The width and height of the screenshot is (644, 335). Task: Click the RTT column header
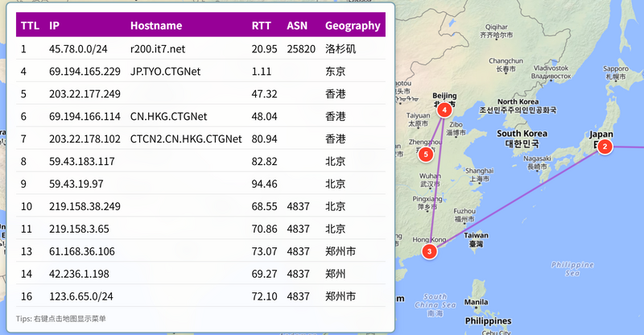[261, 26]
